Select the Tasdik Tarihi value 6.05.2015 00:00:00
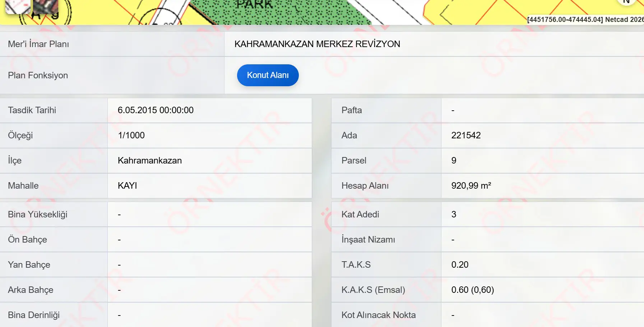The height and width of the screenshot is (327, 644). click(x=156, y=110)
